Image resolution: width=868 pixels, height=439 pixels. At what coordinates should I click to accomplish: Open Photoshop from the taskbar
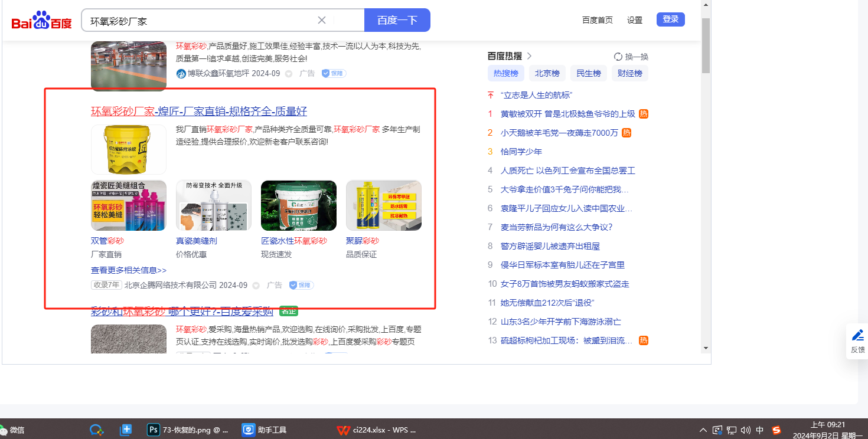tap(155, 430)
